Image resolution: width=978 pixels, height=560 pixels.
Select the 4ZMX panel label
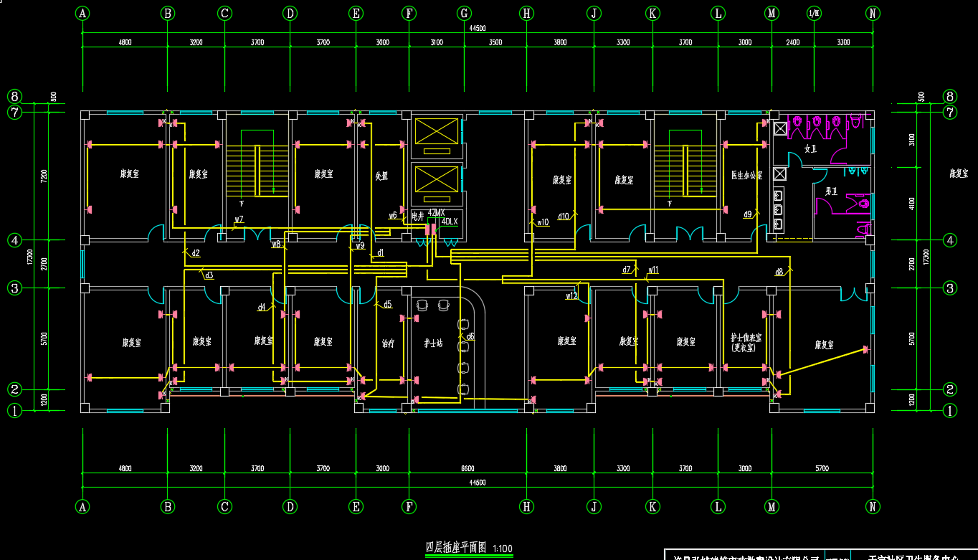[x=436, y=213]
